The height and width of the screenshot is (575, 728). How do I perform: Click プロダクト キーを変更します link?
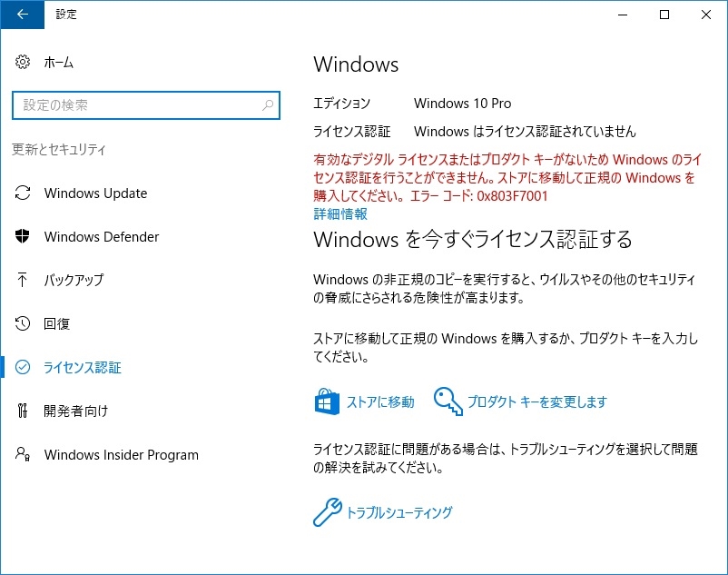537,402
